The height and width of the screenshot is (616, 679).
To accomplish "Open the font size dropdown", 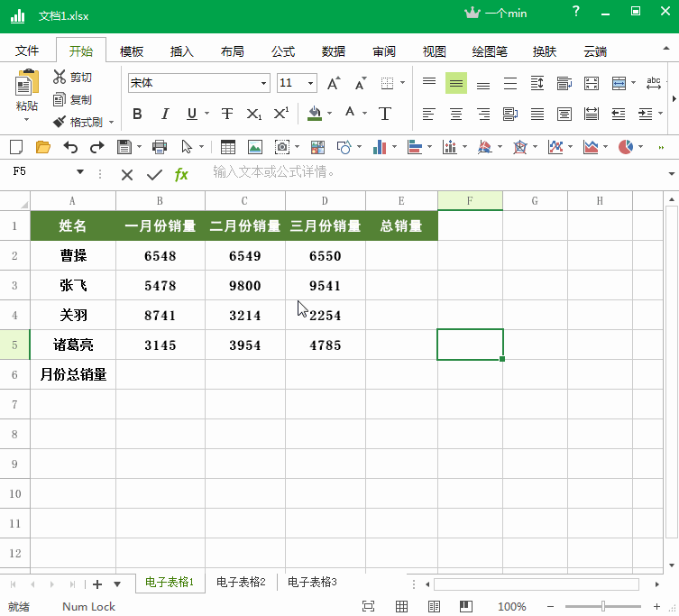I will point(310,83).
